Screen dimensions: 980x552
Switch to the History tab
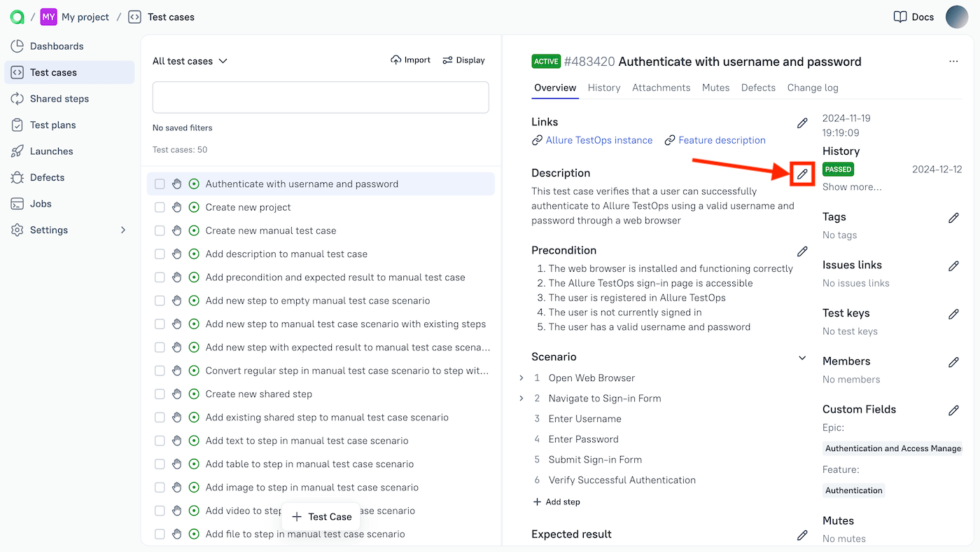coord(603,88)
